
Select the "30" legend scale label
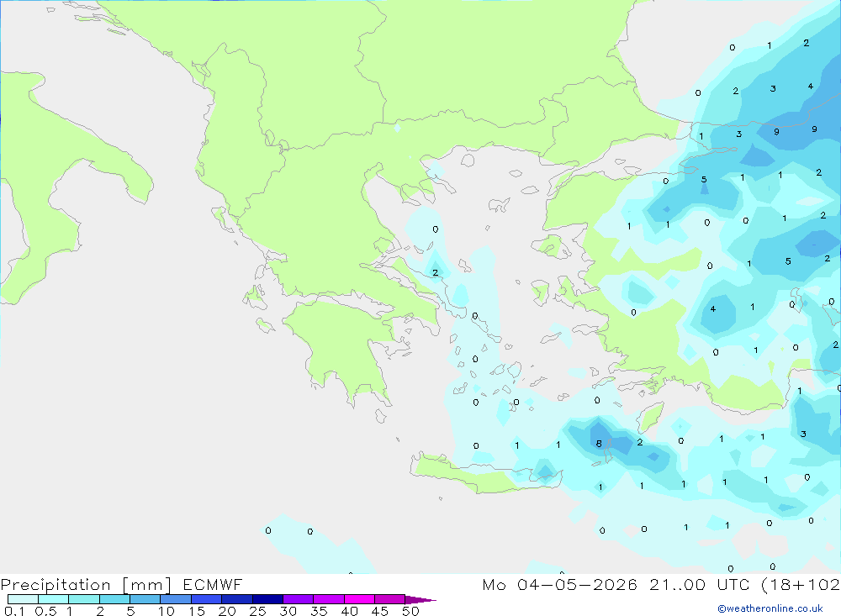[288, 611]
